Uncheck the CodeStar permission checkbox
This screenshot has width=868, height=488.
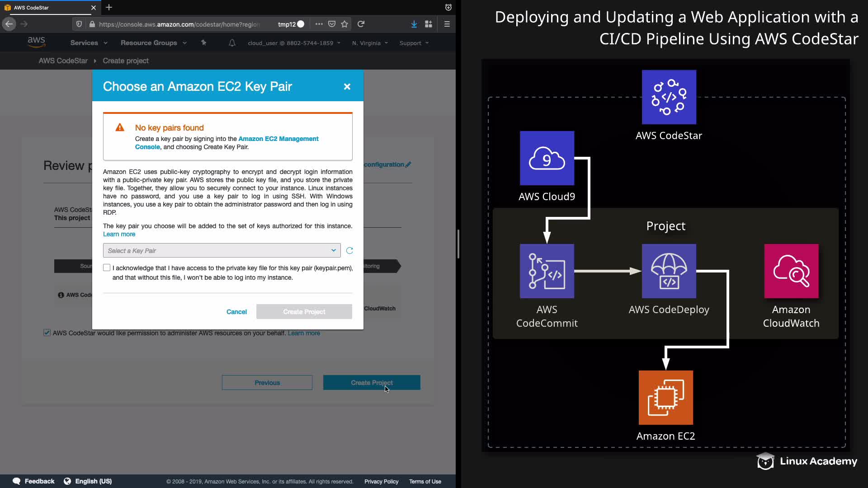pyautogui.click(x=47, y=333)
